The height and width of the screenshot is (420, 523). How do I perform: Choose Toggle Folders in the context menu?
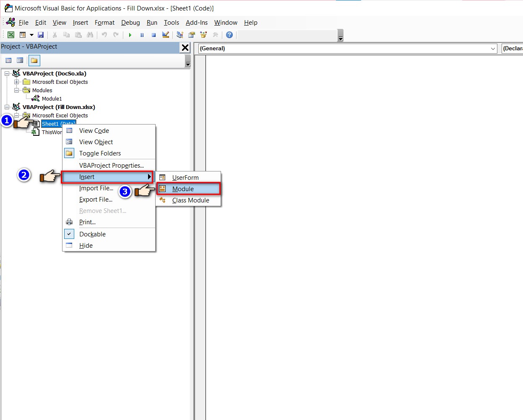pos(100,153)
